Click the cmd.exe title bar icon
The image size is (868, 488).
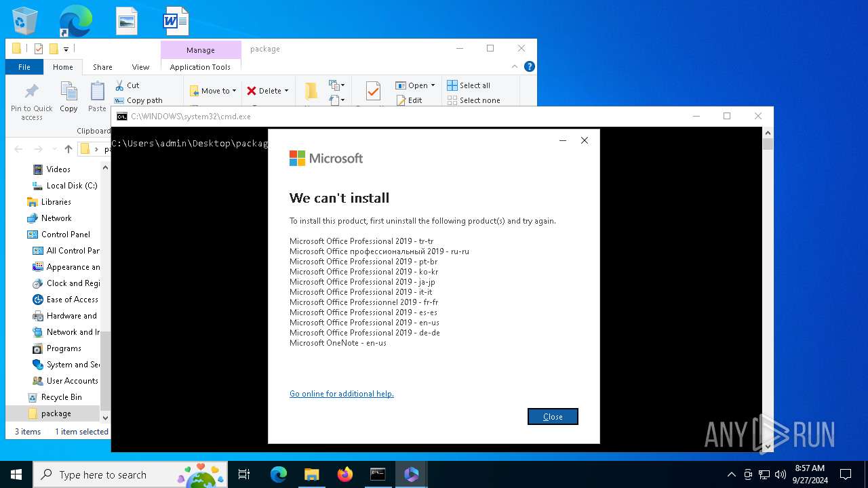[x=122, y=117]
